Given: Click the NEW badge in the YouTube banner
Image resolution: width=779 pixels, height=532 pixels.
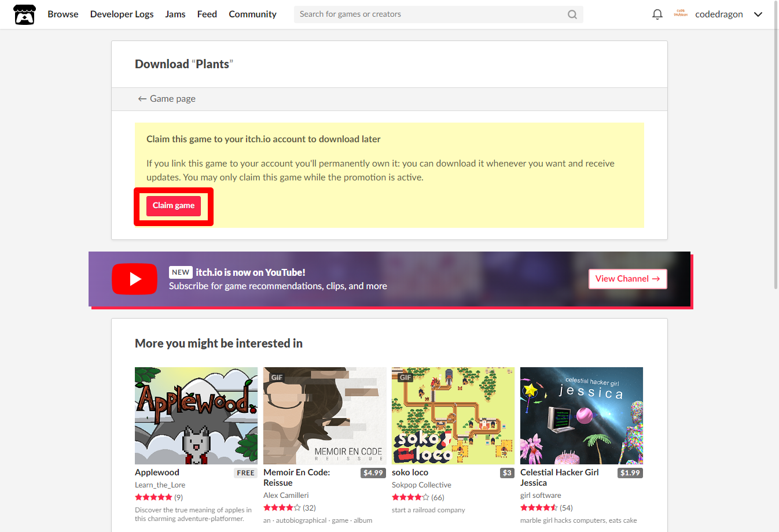Looking at the screenshot, I should [181, 272].
